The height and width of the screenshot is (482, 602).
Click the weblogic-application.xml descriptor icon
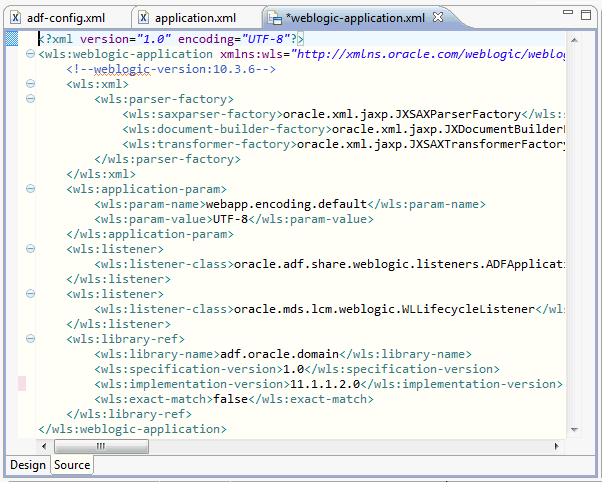[x=275, y=18]
